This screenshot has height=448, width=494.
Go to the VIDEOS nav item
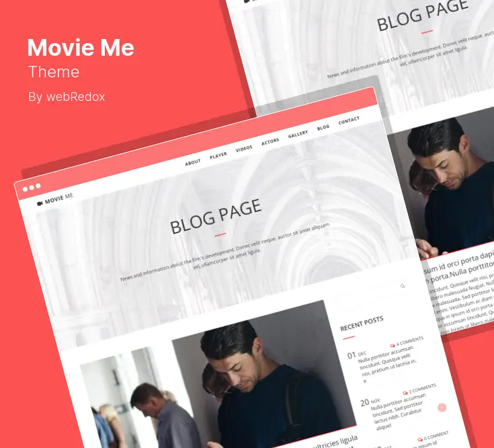pos(244,149)
